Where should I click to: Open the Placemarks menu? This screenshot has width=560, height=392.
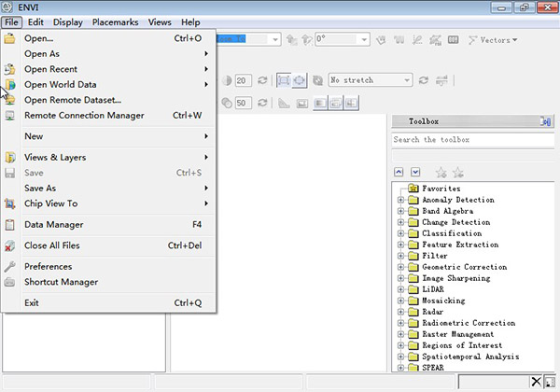click(116, 22)
